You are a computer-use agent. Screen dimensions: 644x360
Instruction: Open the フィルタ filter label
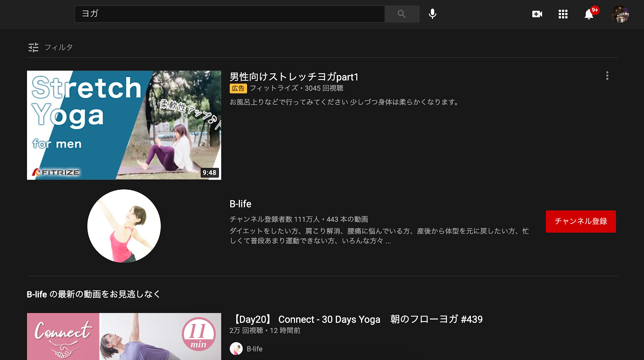(59, 48)
